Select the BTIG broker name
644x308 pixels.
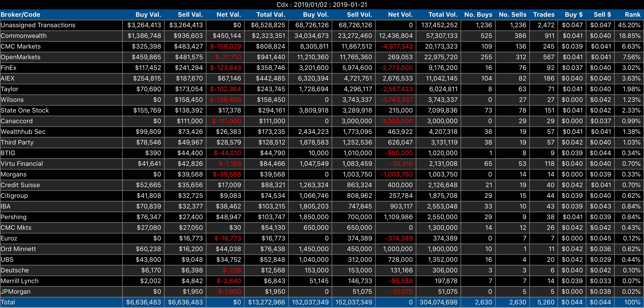pyautogui.click(x=8, y=153)
